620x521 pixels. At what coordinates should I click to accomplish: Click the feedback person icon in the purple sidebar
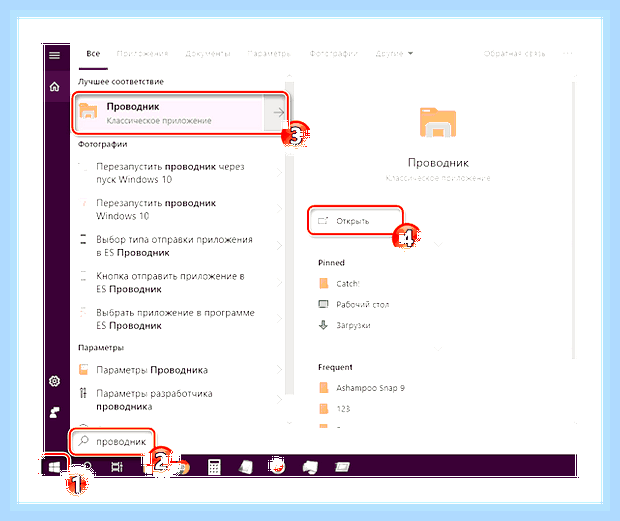(55, 413)
